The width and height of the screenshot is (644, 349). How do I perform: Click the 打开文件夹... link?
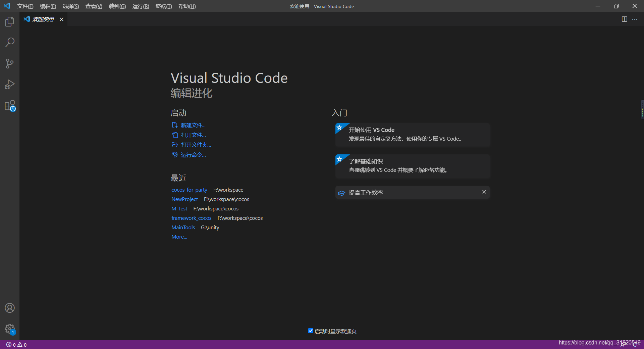(x=196, y=145)
